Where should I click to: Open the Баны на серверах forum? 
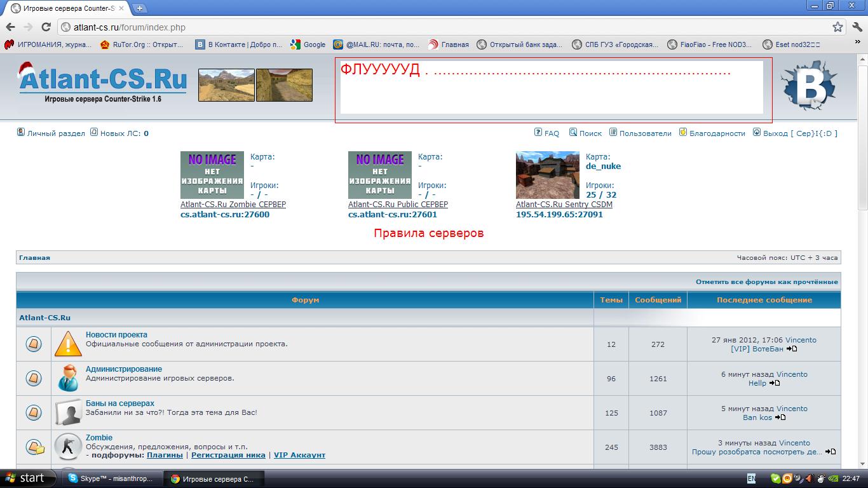point(120,403)
